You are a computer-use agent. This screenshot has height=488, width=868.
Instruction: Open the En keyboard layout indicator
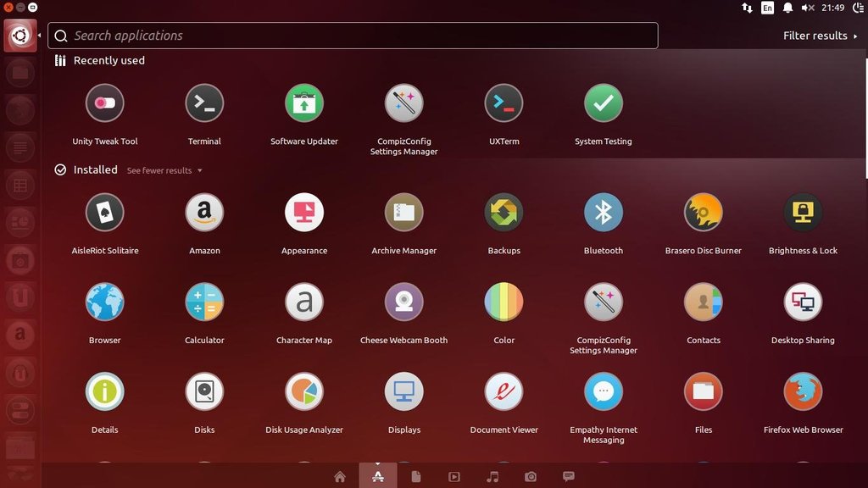(x=767, y=8)
